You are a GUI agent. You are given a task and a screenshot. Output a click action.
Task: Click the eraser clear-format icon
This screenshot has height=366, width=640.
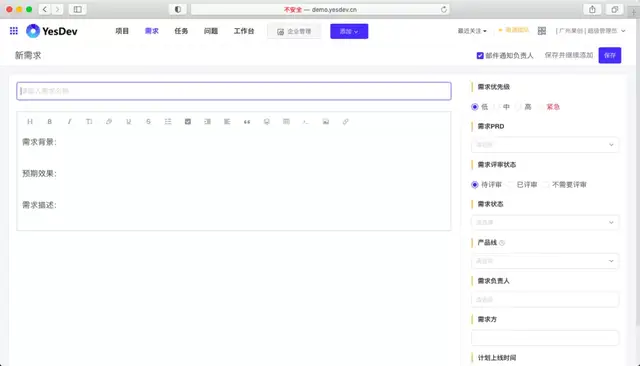click(109, 122)
